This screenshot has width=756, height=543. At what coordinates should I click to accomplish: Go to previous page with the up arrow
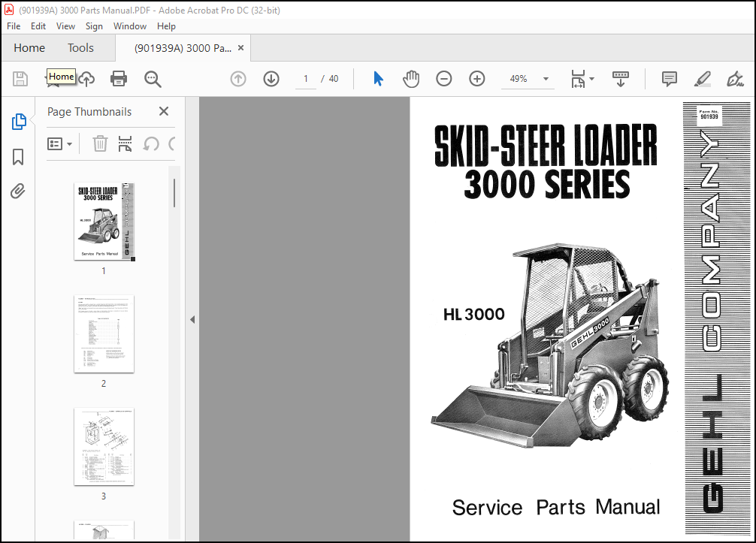point(238,79)
